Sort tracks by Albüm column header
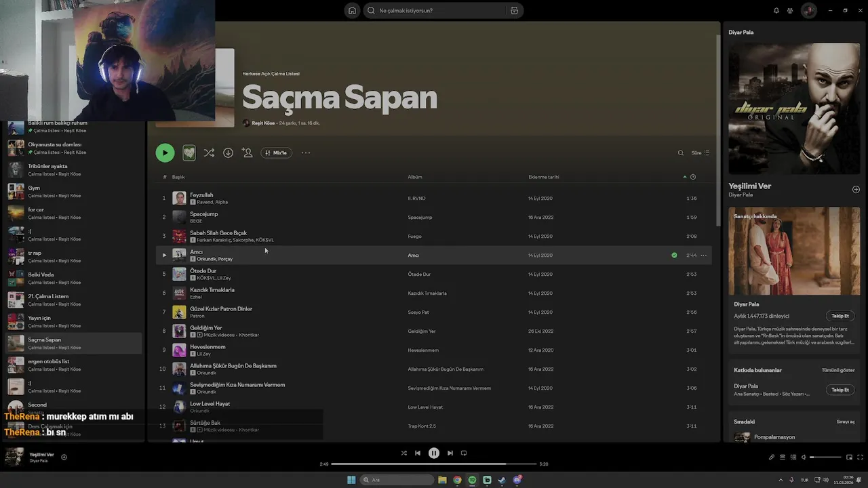868x488 pixels. (x=415, y=177)
